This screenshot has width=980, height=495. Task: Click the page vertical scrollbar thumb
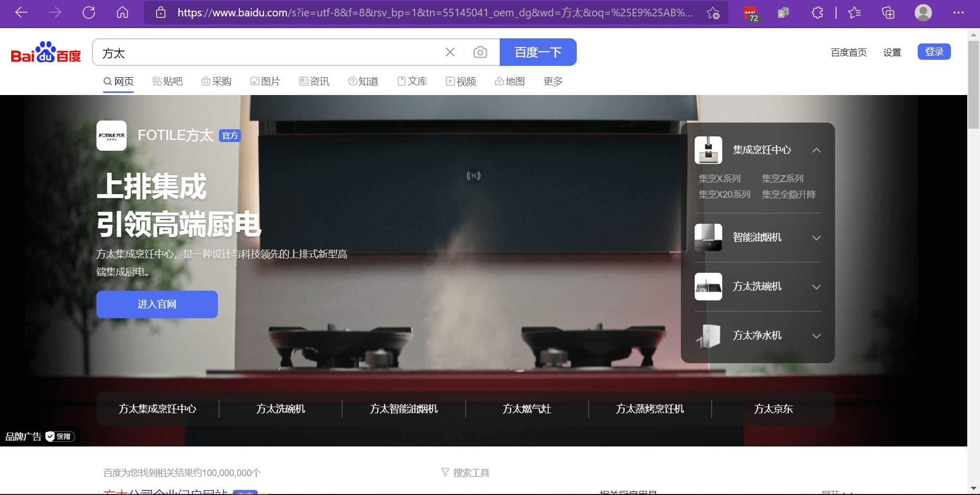(x=974, y=84)
